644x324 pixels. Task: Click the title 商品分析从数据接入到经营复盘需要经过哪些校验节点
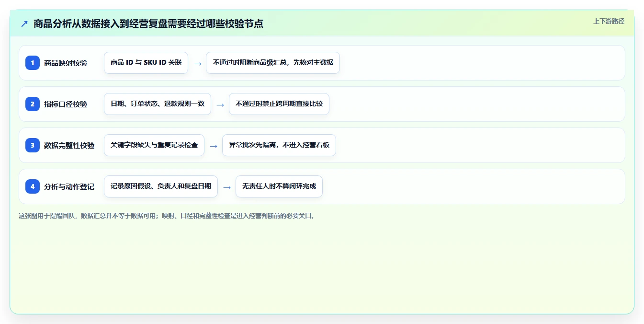pos(148,23)
